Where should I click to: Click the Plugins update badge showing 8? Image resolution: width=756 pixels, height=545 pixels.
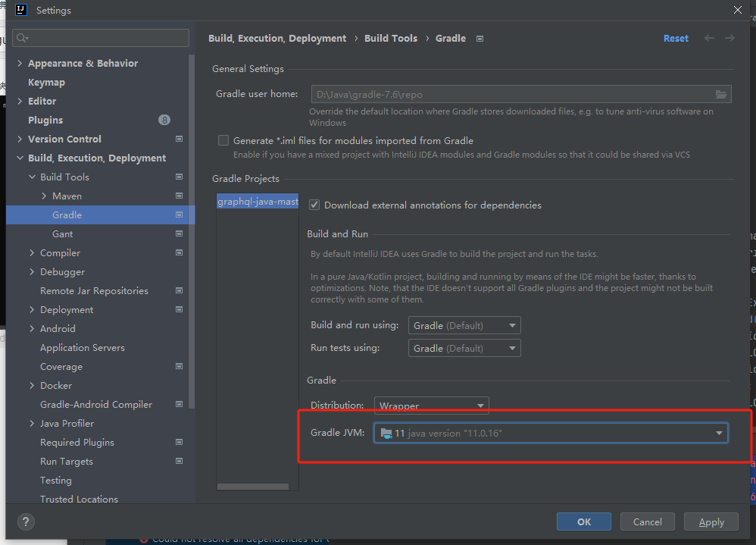pos(164,119)
